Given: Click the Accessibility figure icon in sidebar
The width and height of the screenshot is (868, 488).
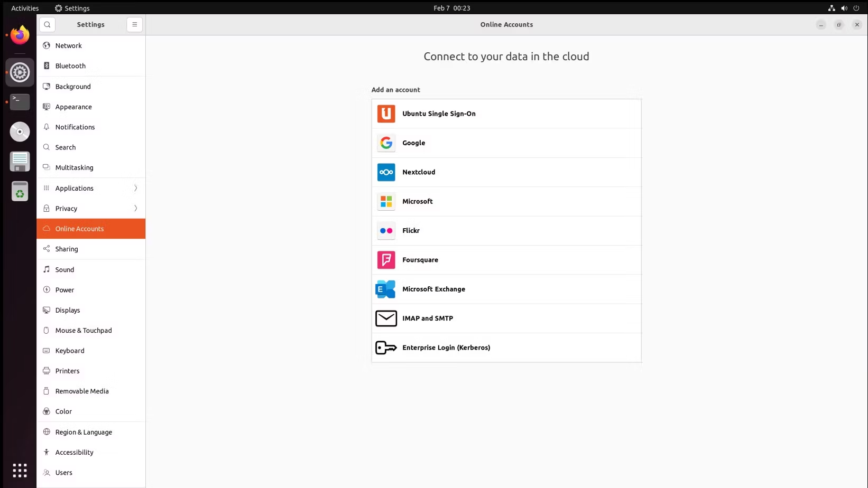Looking at the screenshot, I should click(47, 452).
